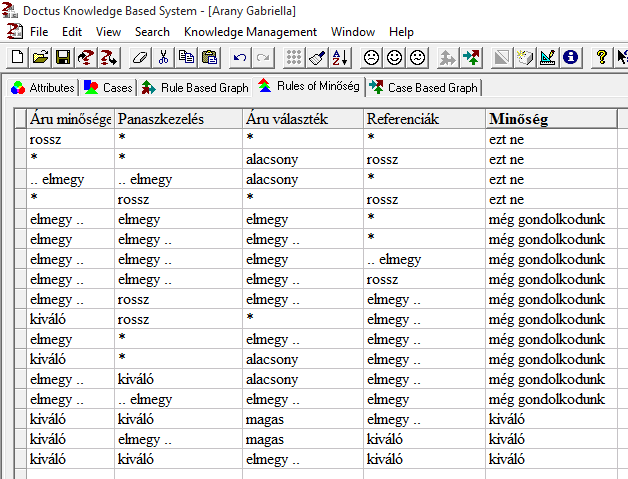Paste from clipboard icon
Screen dimensions: 628x479
pos(209,57)
